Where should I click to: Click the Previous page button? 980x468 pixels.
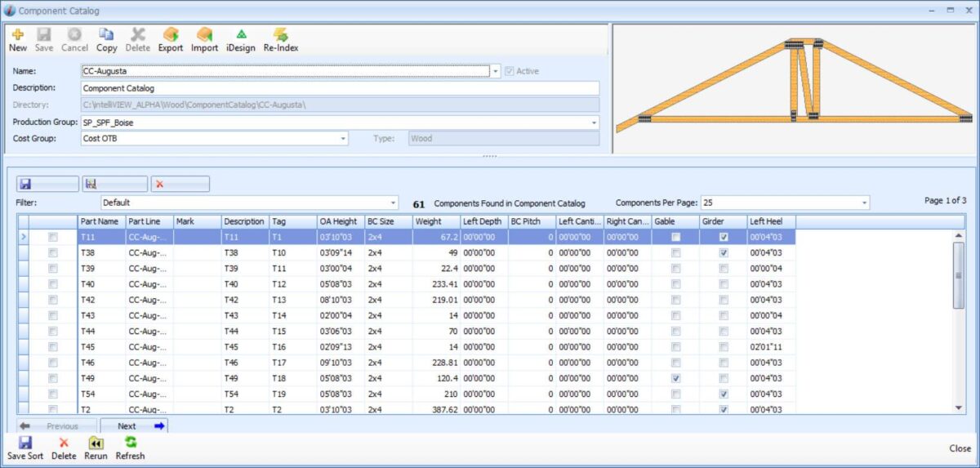(56, 426)
